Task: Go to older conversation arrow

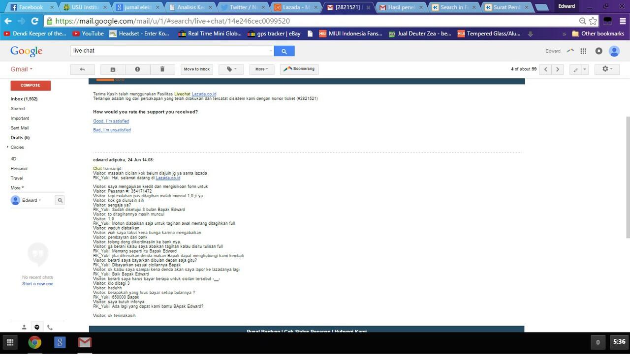Action: (558, 69)
